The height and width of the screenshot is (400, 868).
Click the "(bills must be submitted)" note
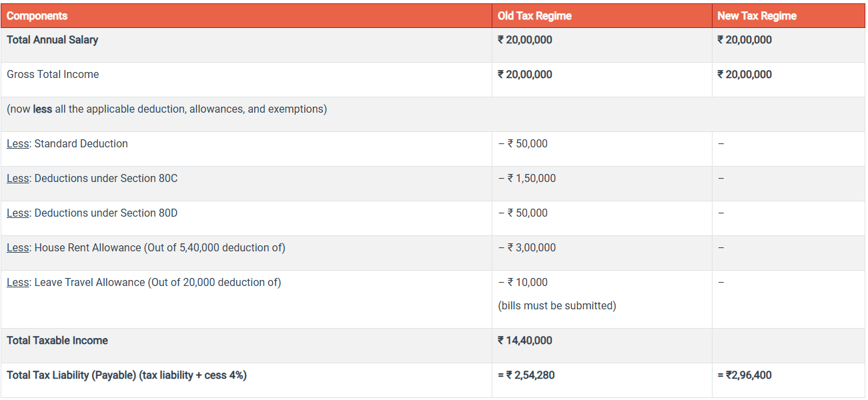pos(557,305)
